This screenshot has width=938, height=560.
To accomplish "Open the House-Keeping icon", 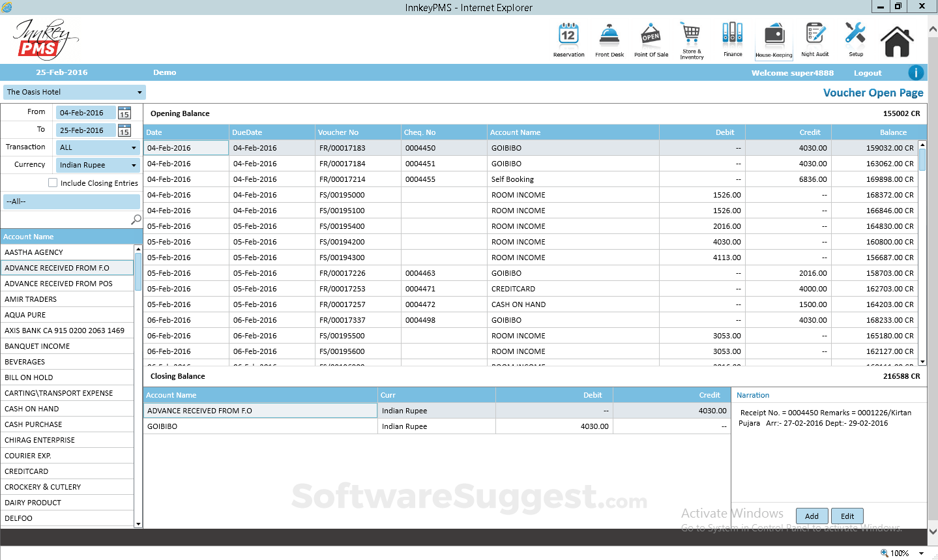I will 774,37.
